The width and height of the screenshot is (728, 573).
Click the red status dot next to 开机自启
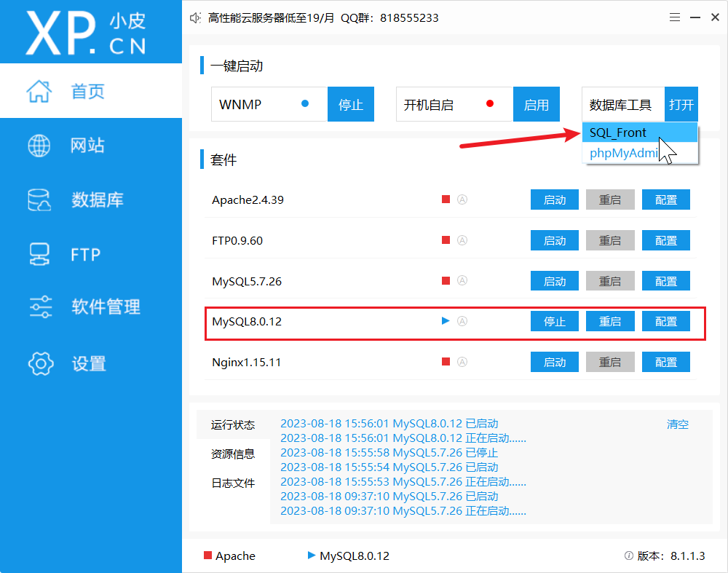(490, 103)
